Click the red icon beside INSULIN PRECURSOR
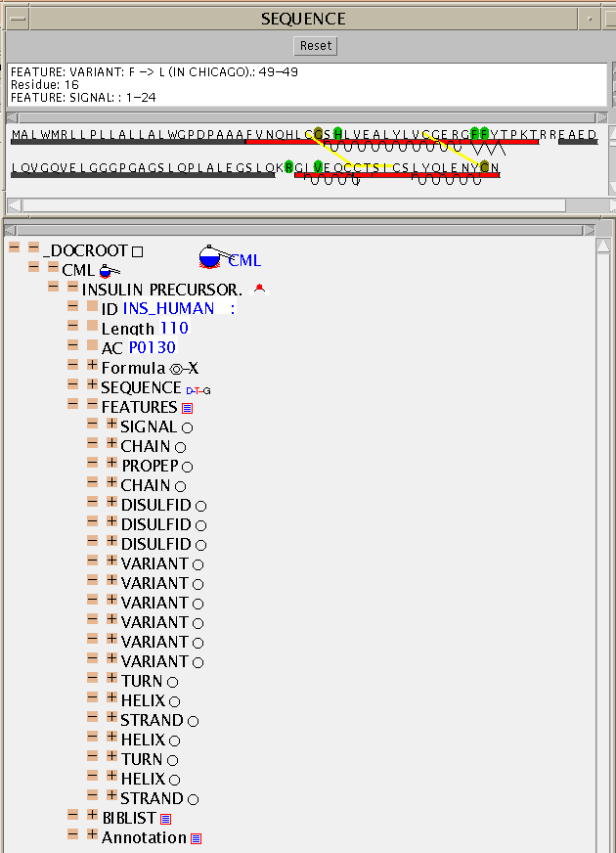 tap(259, 289)
